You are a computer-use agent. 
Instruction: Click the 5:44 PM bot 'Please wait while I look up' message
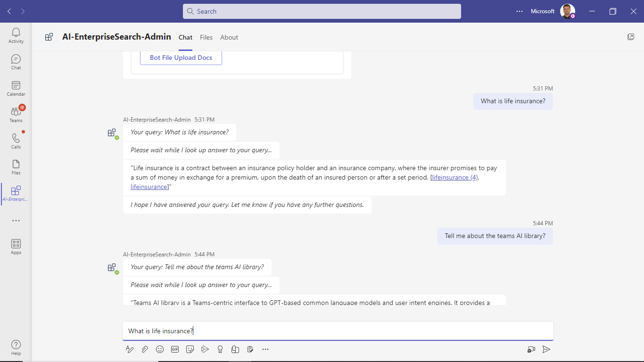(201, 285)
